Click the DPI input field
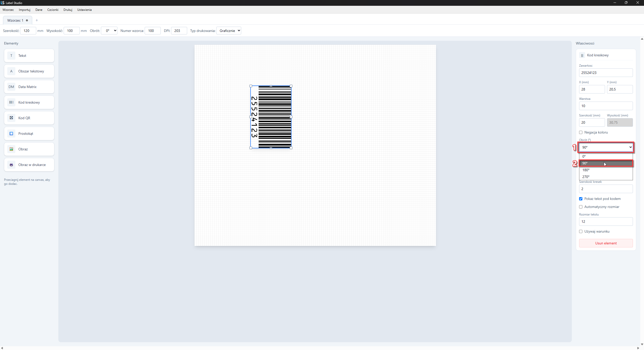The image size is (644, 350). (179, 31)
